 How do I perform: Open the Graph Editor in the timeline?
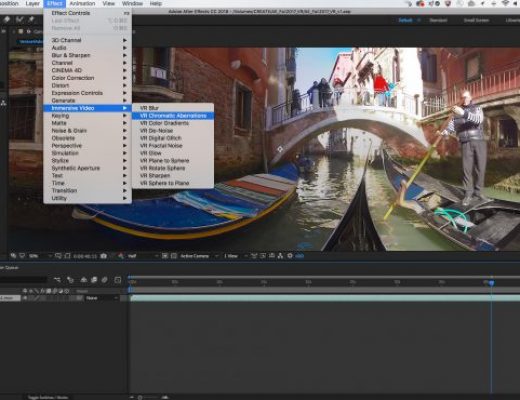pos(118,280)
